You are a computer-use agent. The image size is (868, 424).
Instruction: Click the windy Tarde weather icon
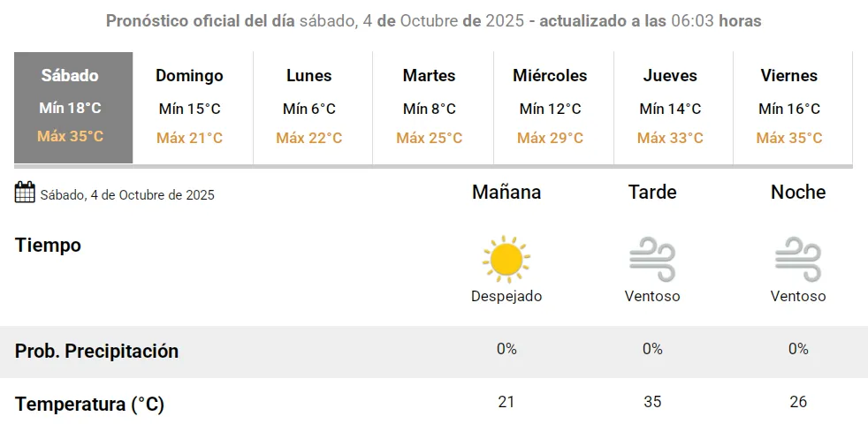tap(652, 259)
